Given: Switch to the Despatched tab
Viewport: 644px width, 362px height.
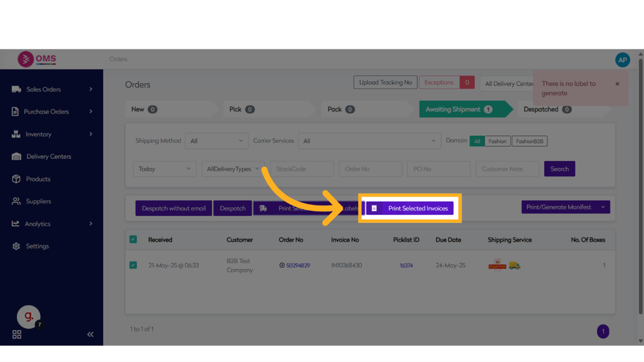Looking at the screenshot, I should click(x=546, y=110).
